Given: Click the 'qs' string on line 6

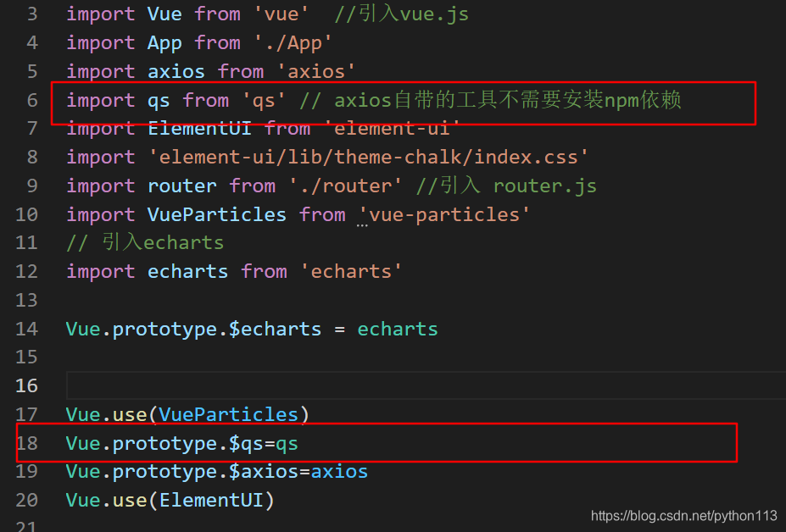Looking at the screenshot, I should (264, 100).
